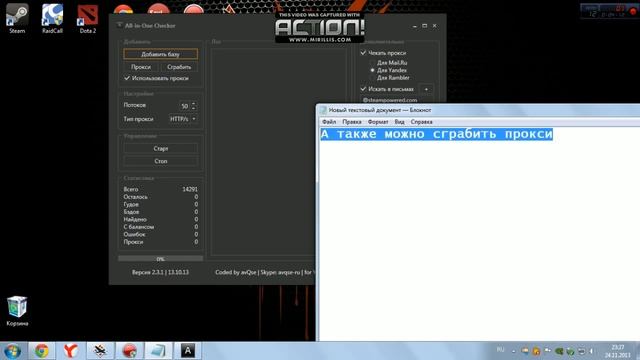Open Формат menu in Notepad
The height and width of the screenshot is (360, 640).
click(x=378, y=122)
